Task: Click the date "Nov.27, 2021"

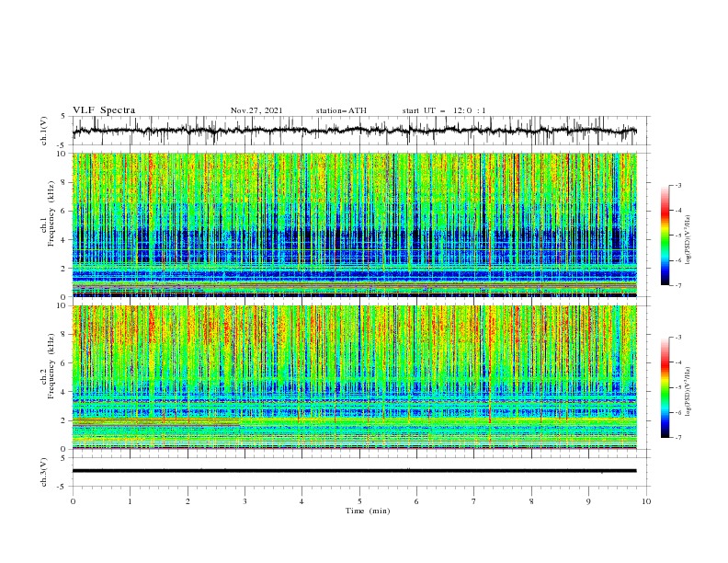Action: 256,110
